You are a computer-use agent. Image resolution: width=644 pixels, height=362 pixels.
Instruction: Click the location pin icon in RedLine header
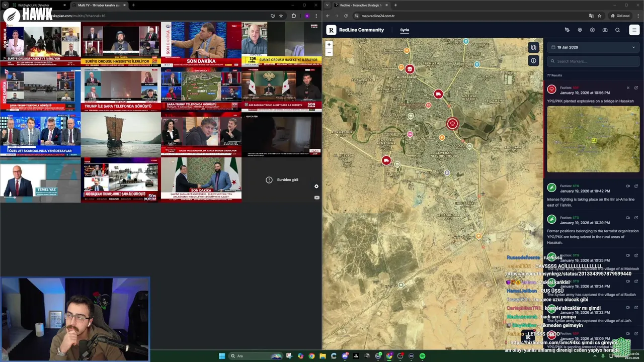580,30
